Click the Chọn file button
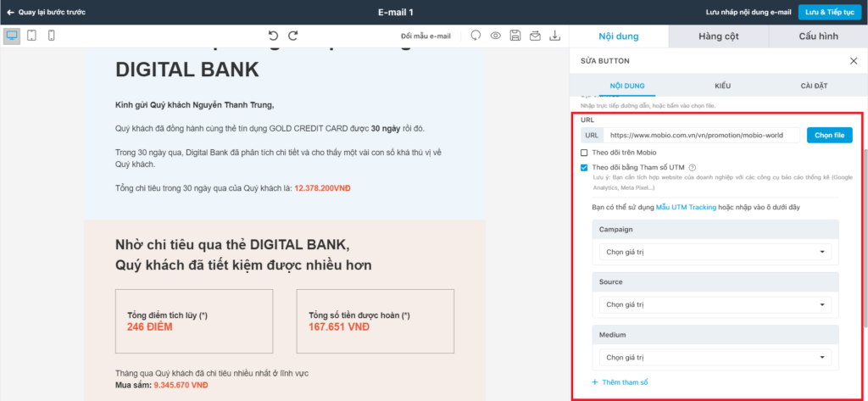868x401 pixels. point(829,135)
